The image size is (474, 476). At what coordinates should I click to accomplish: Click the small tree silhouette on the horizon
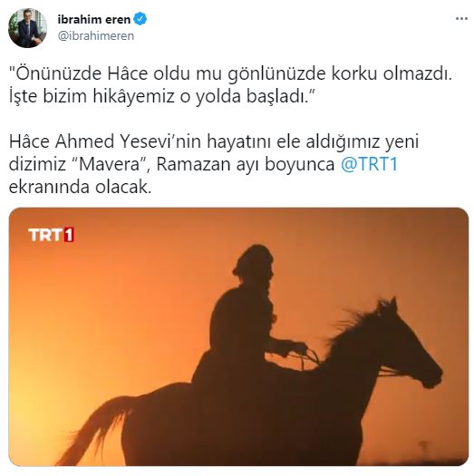tap(424, 448)
